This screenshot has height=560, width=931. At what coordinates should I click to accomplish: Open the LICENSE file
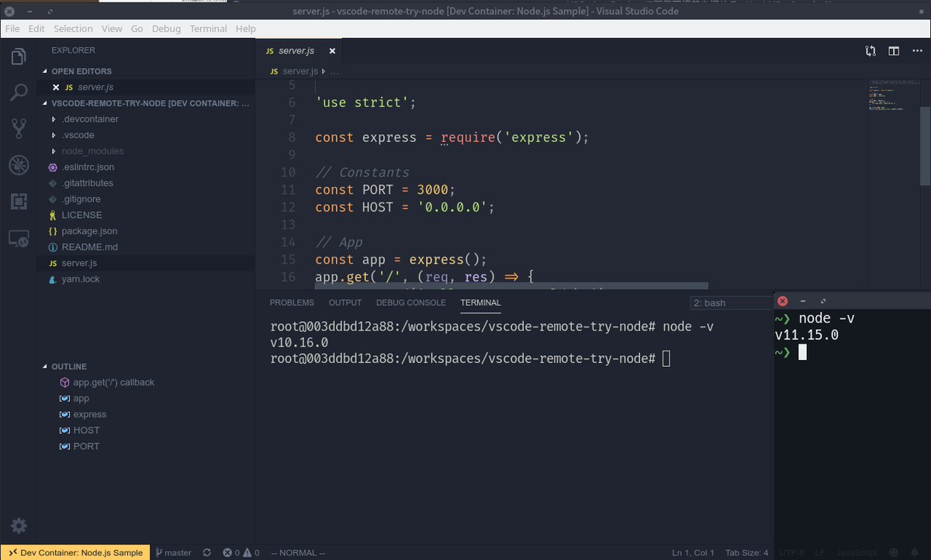81,215
